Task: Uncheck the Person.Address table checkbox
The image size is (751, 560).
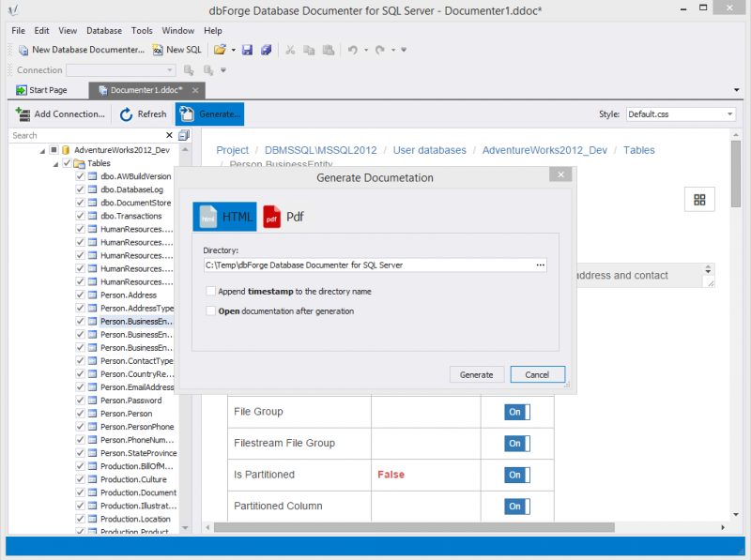Action: [x=80, y=295]
